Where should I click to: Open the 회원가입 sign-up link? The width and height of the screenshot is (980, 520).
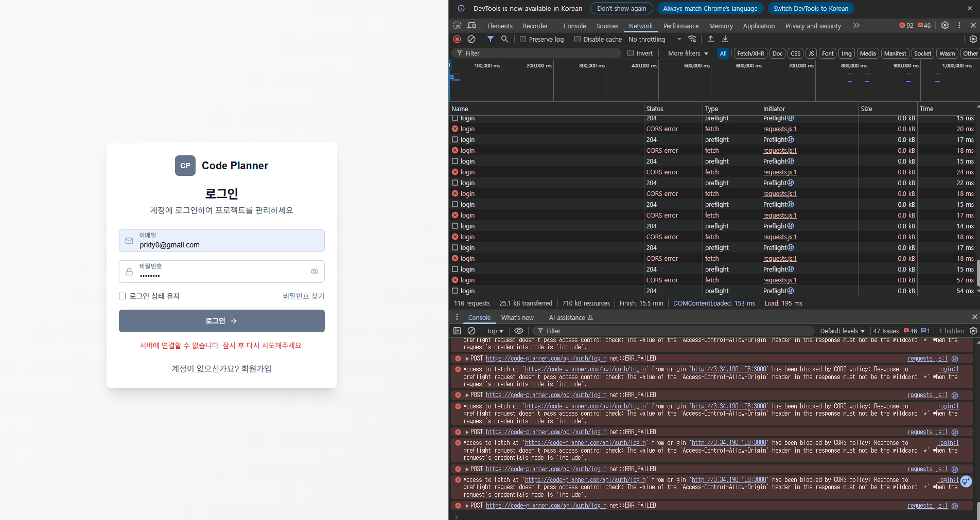(x=256, y=368)
